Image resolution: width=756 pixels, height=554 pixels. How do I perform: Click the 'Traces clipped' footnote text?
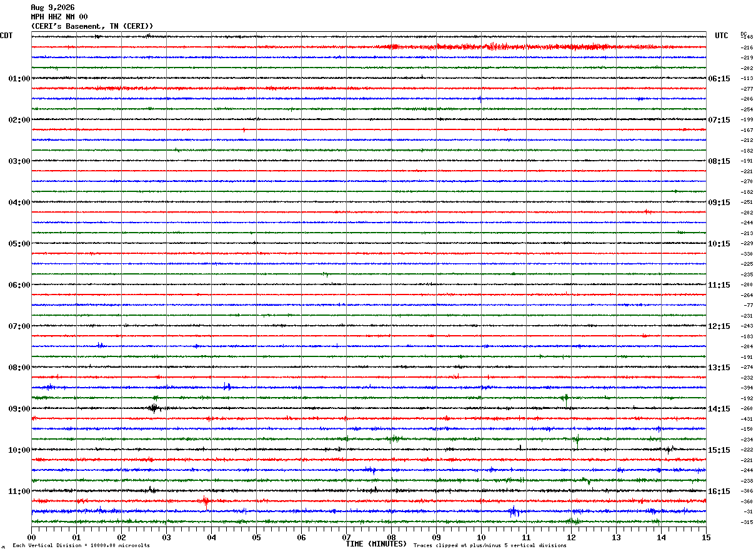pos(490,546)
